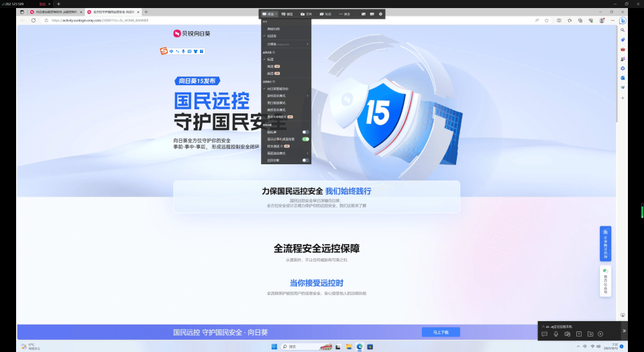This screenshot has width=644, height=352.
Task: Open the 桌面 (Desktop) dropdown in remote toolbar
Action: (x=270, y=14)
